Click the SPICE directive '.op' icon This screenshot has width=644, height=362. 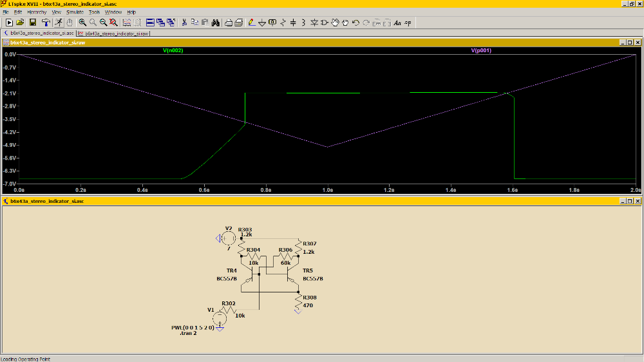point(408,23)
